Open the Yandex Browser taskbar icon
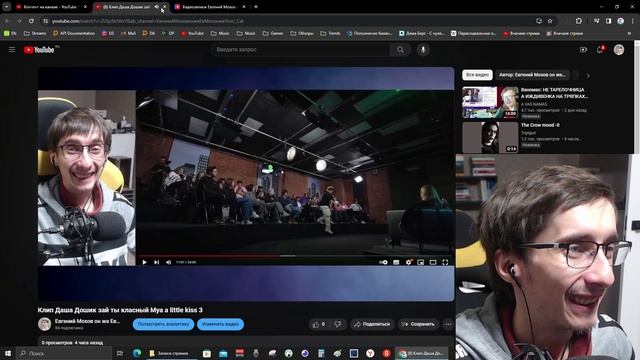 coord(370,353)
